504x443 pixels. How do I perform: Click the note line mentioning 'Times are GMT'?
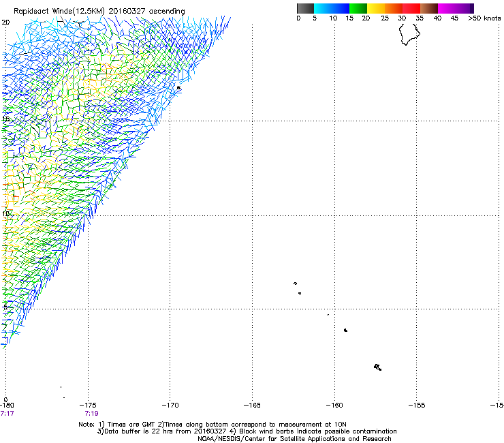click(x=212, y=425)
